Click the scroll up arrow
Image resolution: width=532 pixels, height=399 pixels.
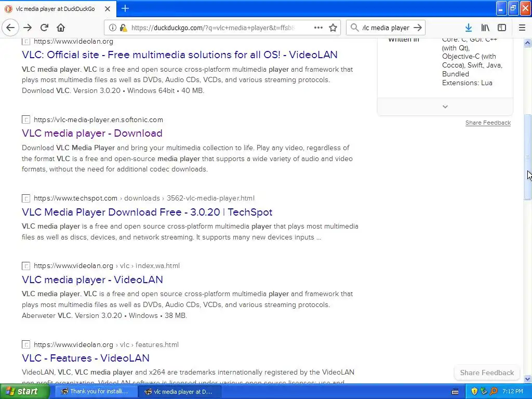[x=527, y=43]
